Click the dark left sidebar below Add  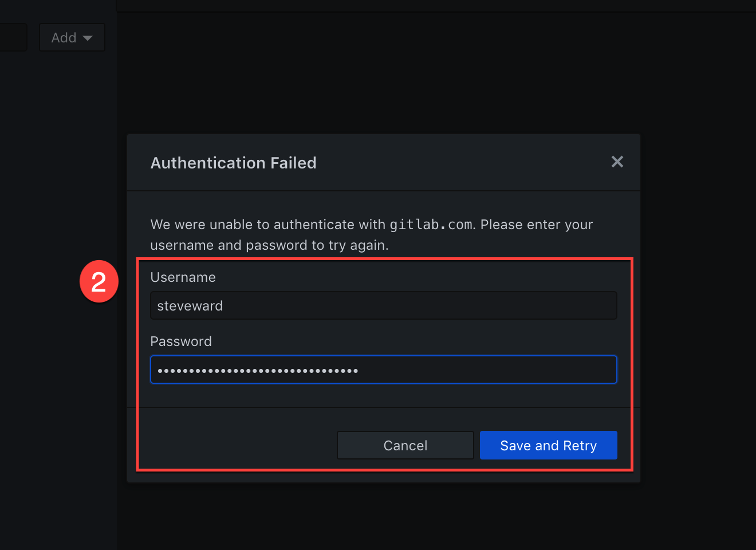point(58,286)
